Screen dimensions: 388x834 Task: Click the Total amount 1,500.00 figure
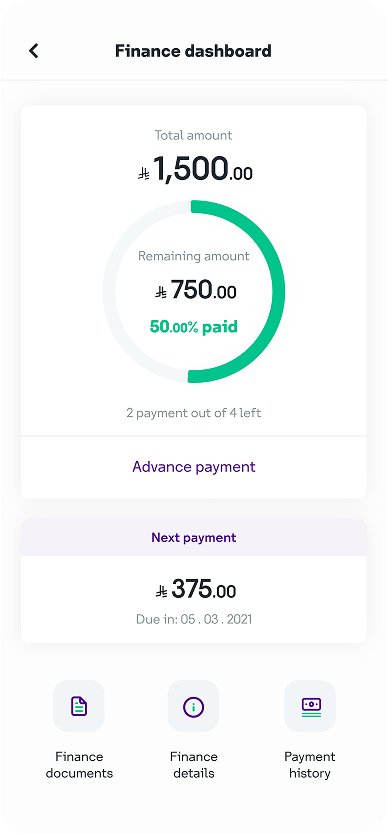(x=195, y=170)
